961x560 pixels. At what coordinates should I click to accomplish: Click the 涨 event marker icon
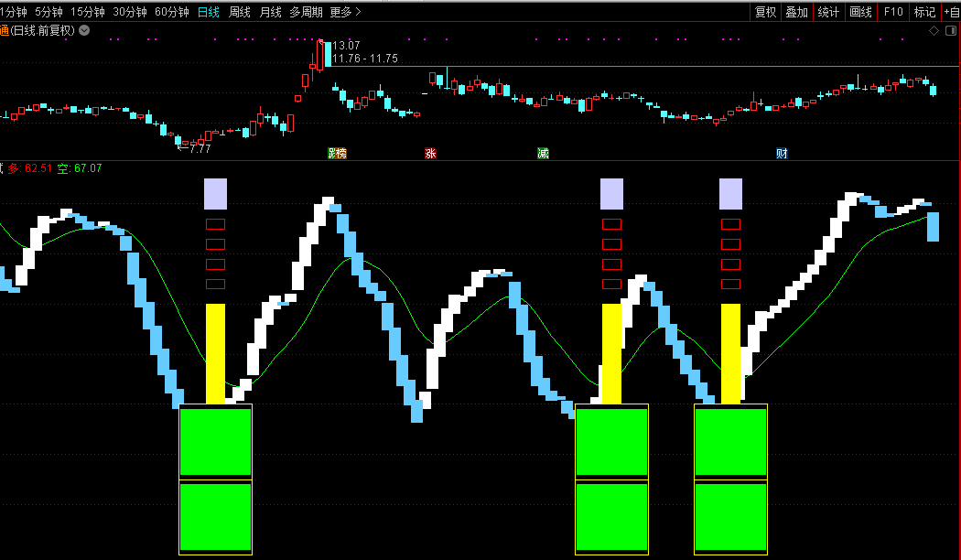tap(430, 153)
